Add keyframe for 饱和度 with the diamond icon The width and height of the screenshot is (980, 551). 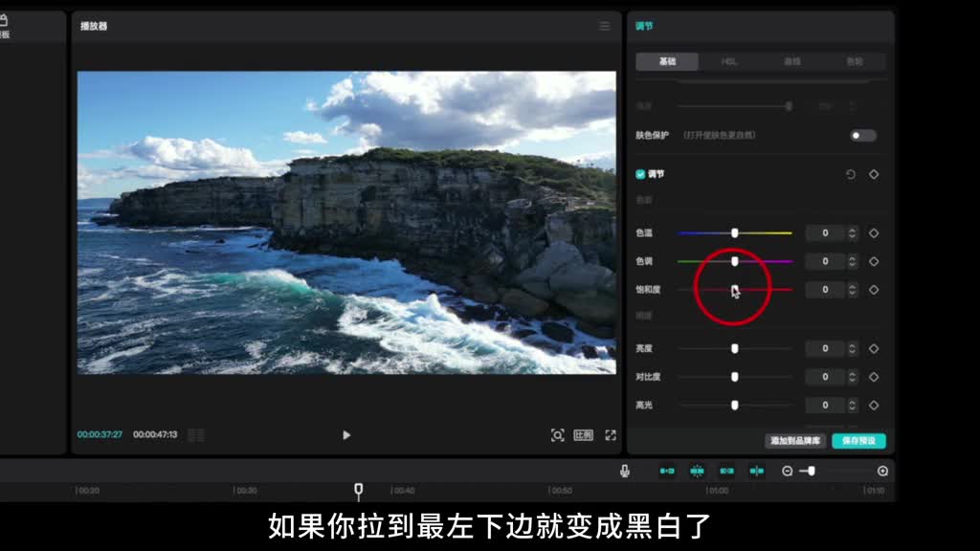tap(874, 290)
